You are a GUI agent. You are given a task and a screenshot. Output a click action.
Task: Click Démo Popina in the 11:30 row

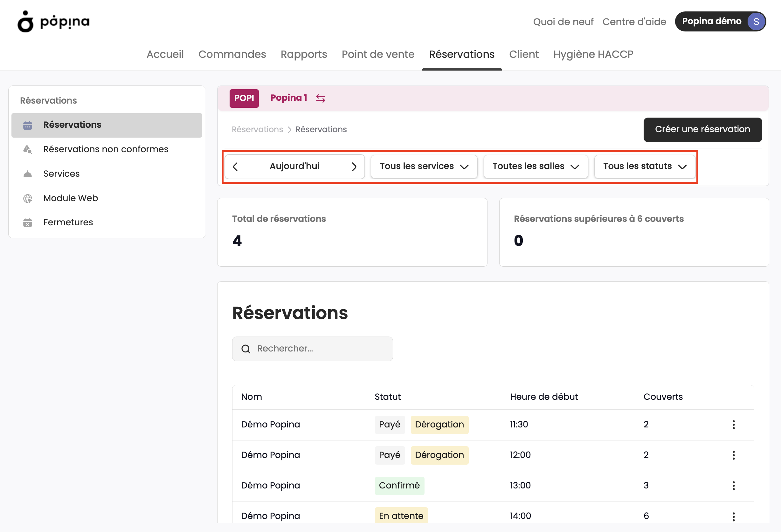(x=271, y=425)
